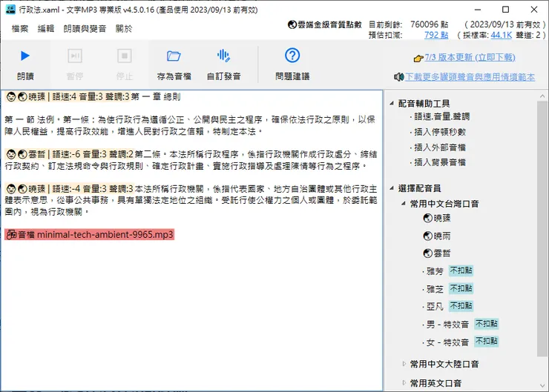Select voice 曉臻 in the voice tree
The image size is (549, 392).
[437, 218]
